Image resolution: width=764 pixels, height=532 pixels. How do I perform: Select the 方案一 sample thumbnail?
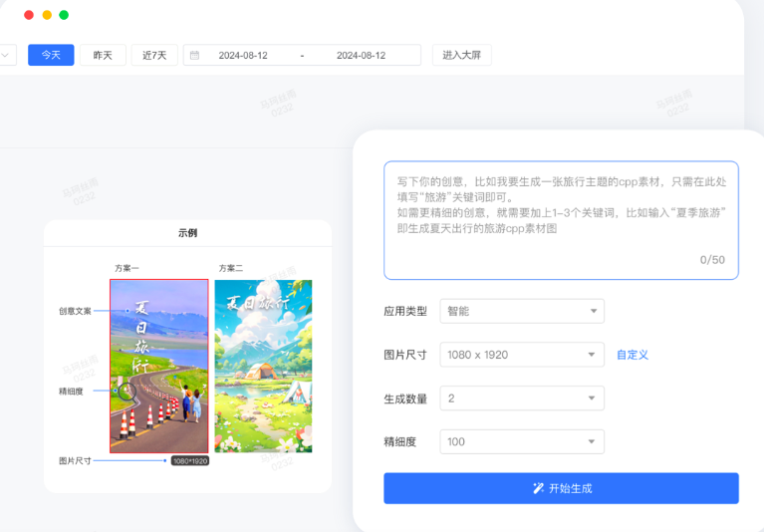(x=159, y=366)
